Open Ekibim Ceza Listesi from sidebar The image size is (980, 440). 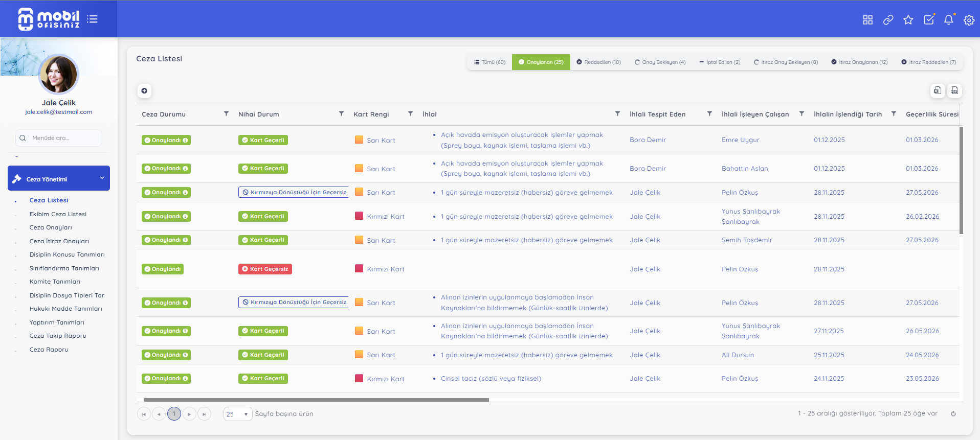[58, 214]
